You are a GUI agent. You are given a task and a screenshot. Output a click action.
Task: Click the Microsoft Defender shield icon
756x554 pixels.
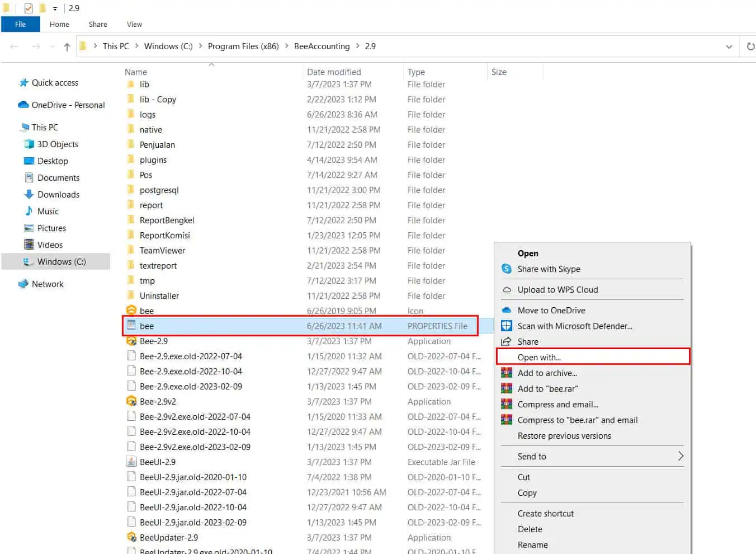point(507,326)
